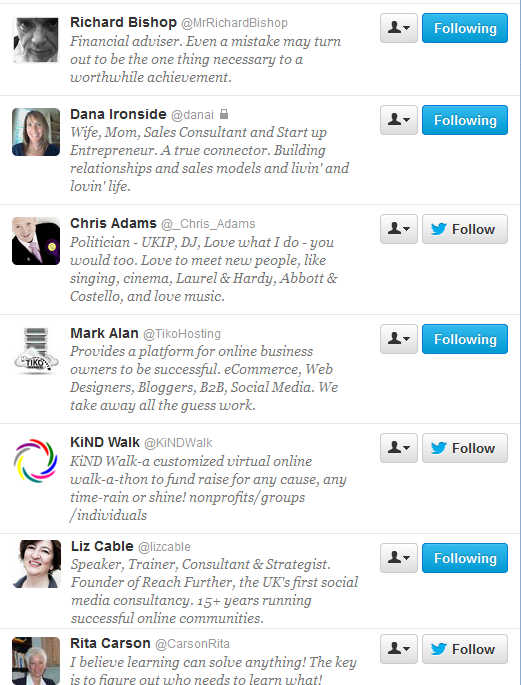The image size is (521, 685).
Task: Open user actions dropdown for Dana Ironside
Action: tap(399, 120)
